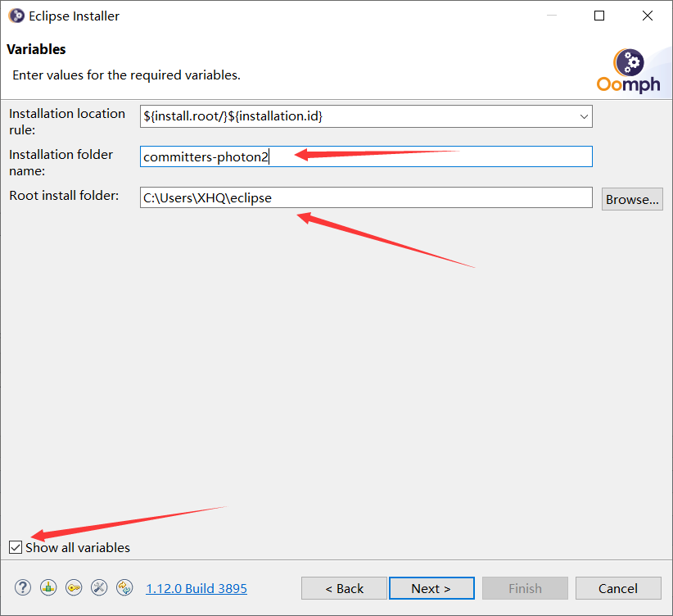Click the 'Installation location rule:' label
Image resolution: width=673 pixels, height=616 pixels.
(x=67, y=121)
